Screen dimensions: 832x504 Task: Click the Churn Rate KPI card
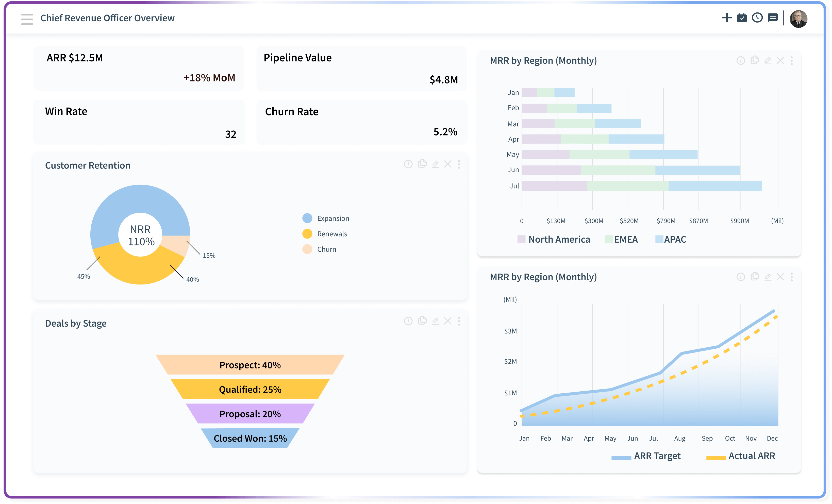(361, 122)
